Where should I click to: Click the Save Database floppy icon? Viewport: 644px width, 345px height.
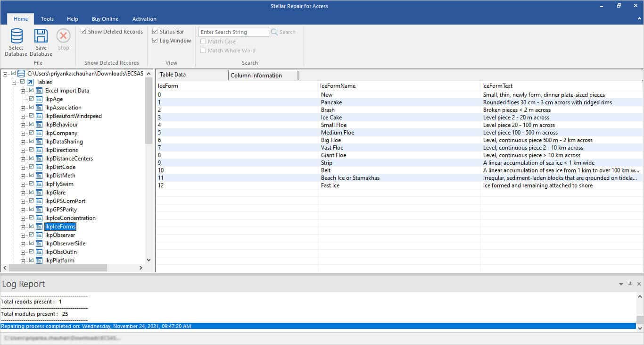coord(41,36)
